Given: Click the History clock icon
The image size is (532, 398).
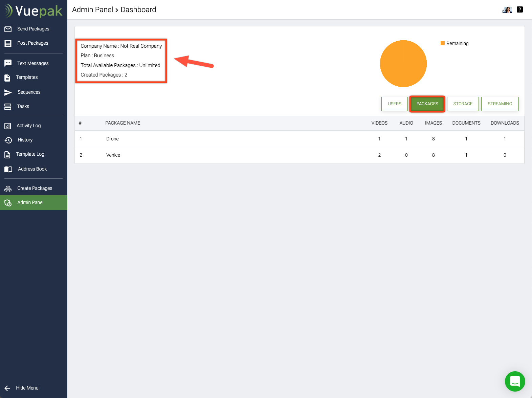Looking at the screenshot, I should [x=8, y=140].
